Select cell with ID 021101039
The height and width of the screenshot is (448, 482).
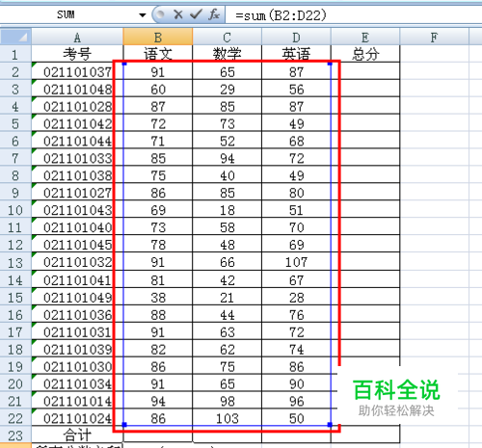pos(77,350)
